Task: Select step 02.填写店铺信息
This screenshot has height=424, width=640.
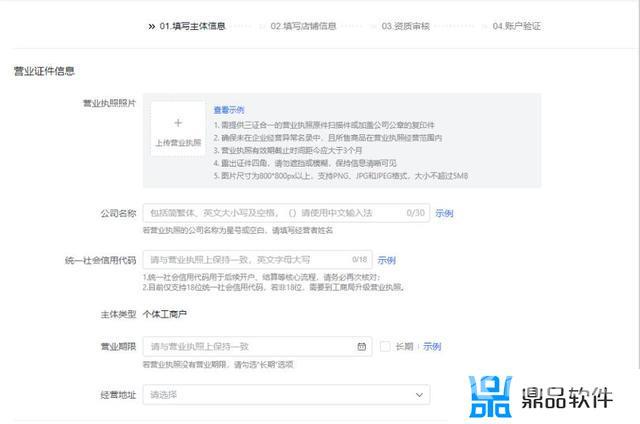Action: point(303,26)
